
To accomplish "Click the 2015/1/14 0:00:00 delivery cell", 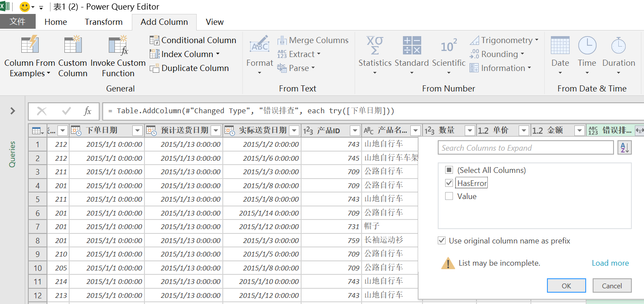I will (x=262, y=213).
